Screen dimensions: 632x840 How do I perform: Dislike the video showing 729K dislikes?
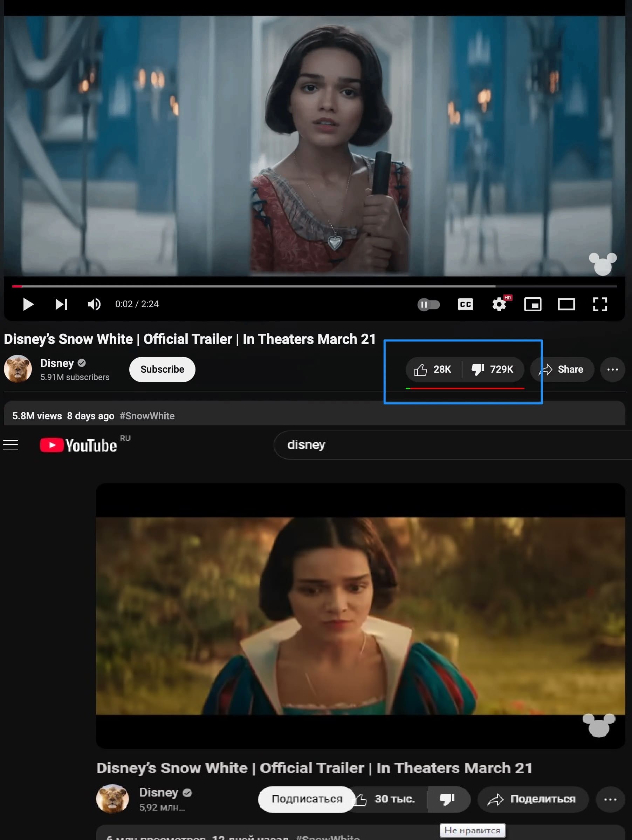(493, 369)
